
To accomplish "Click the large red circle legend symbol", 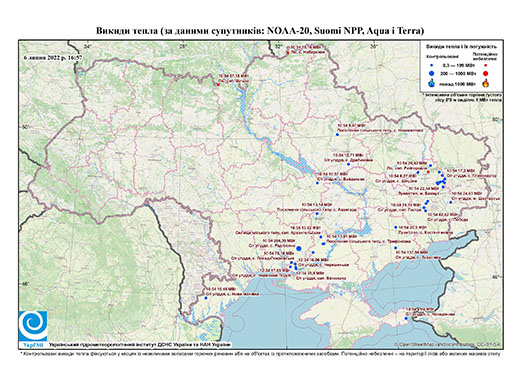I will 485,73.
